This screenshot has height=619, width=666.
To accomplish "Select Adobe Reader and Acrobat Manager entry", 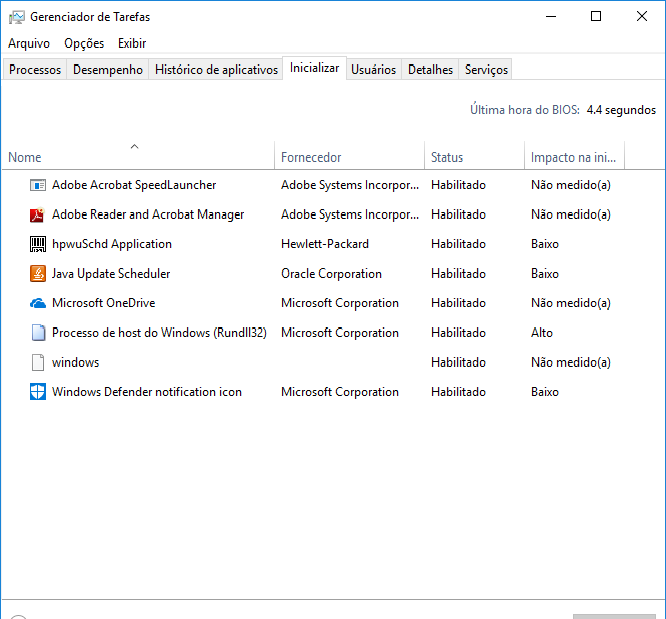I will click(x=148, y=215).
